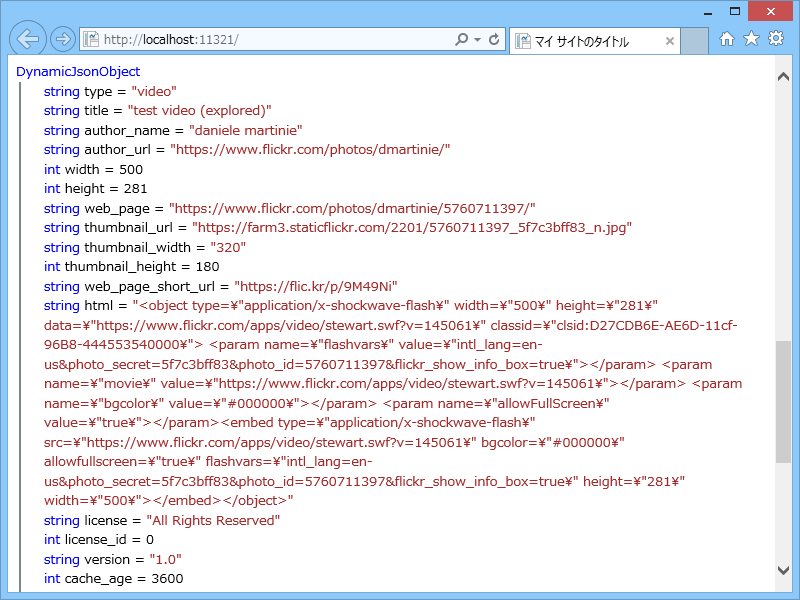Click the width value 500
The image size is (800, 600).
(x=131, y=169)
